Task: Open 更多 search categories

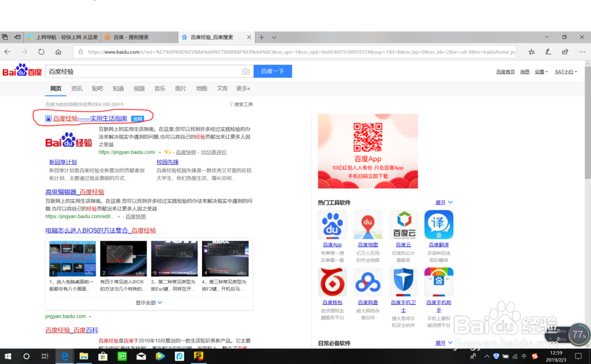Action: [243, 89]
